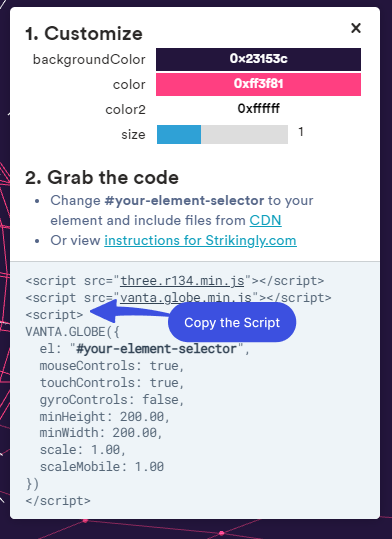This screenshot has width=392, height=539.
Task: Select the color2 0xffffff swatch
Action: pyautogui.click(x=258, y=109)
